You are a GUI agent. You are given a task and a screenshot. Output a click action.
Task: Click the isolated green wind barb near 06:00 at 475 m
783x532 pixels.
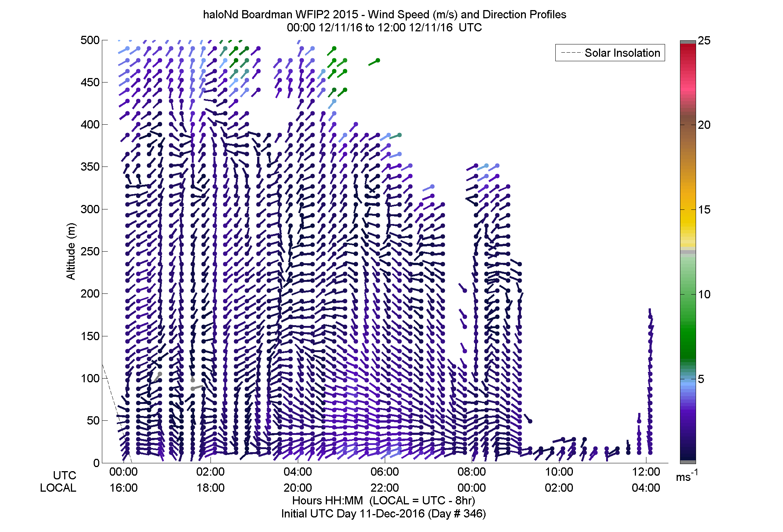point(374,62)
